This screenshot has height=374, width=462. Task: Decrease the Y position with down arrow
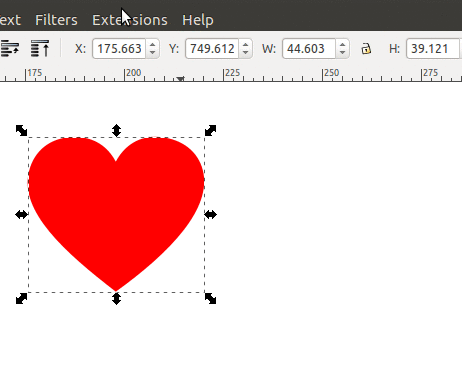pos(245,53)
